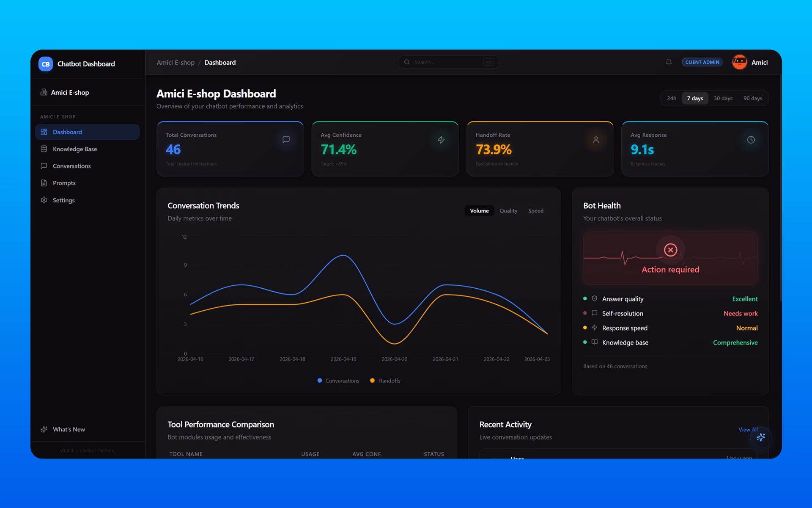Click the Knowledge Base database icon
This screenshot has width=812, height=508.
(44, 149)
